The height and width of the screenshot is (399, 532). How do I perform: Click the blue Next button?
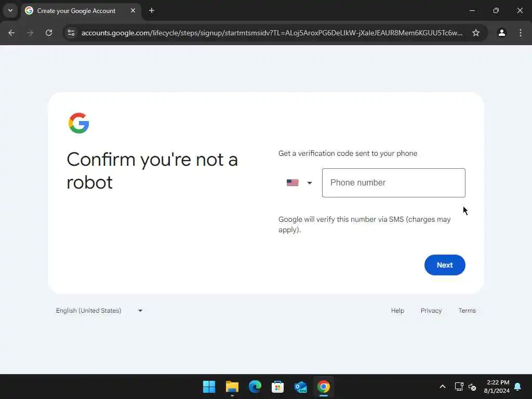[445, 265]
